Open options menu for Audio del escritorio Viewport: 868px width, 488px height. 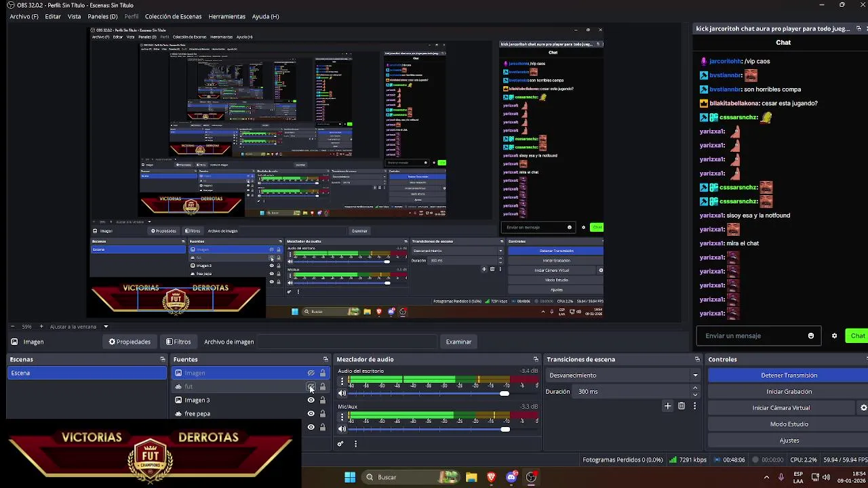(x=342, y=382)
